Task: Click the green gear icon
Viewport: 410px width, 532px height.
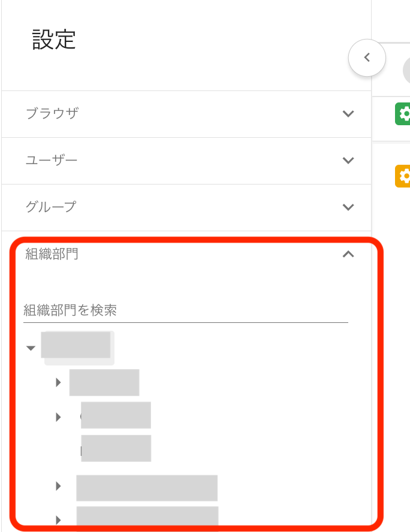Action: click(404, 113)
